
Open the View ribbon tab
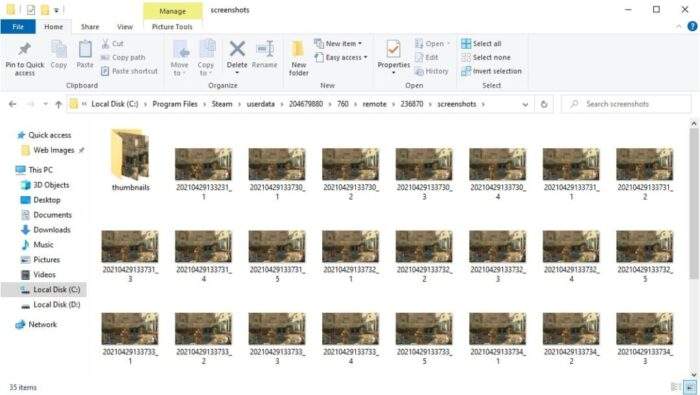click(125, 27)
